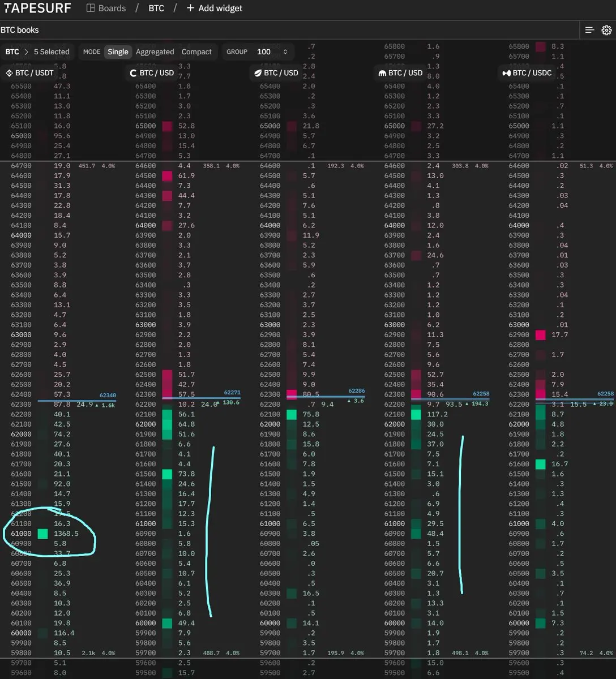This screenshot has height=679, width=616.
Task: Click the Boards grid icon
Action: (x=91, y=8)
